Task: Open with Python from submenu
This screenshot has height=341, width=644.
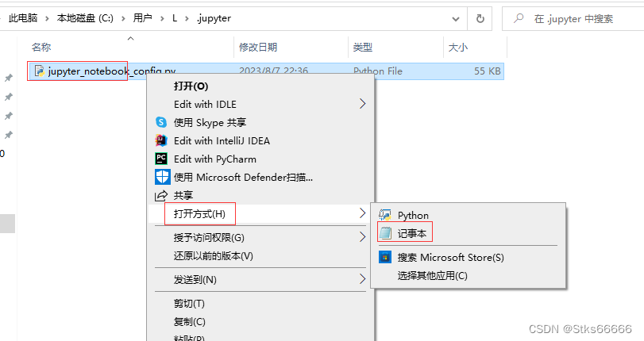Action: click(413, 215)
